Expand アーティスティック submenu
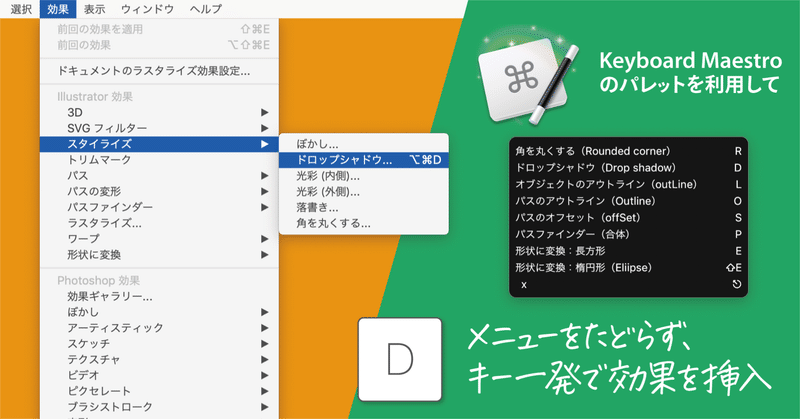This screenshot has height=419, width=800. [159, 328]
